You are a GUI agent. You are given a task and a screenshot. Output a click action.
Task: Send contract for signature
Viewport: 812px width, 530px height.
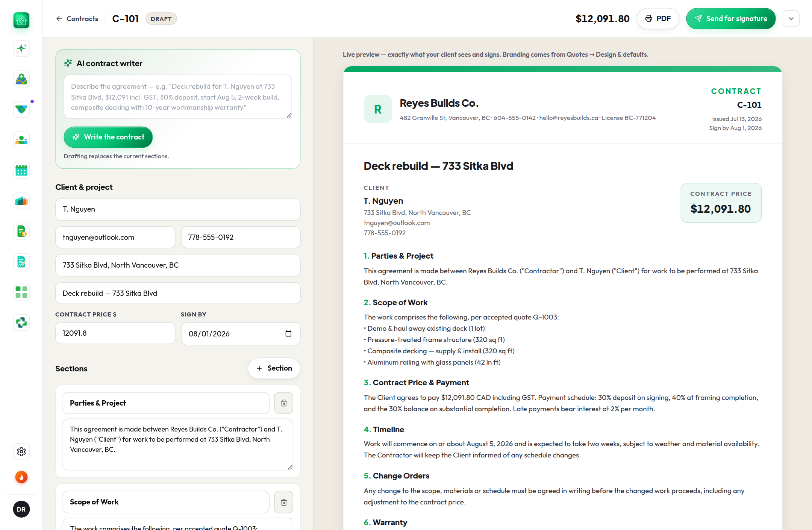coord(731,19)
